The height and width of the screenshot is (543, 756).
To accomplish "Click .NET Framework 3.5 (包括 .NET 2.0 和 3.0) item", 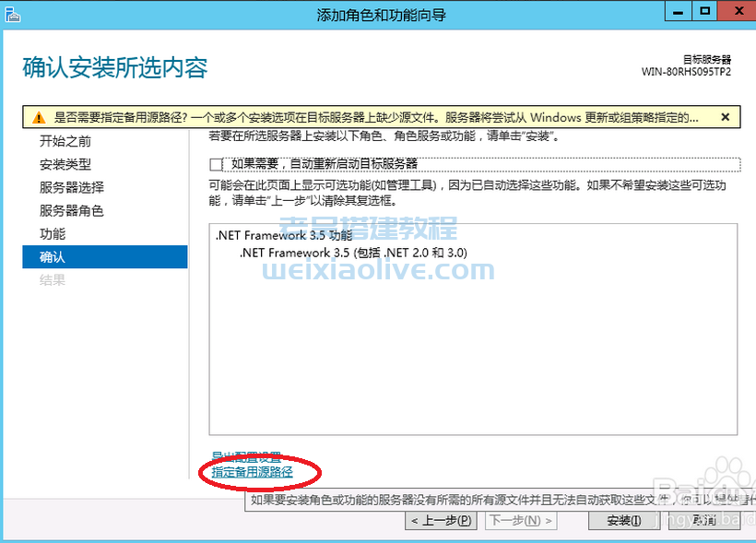I will click(x=353, y=253).
